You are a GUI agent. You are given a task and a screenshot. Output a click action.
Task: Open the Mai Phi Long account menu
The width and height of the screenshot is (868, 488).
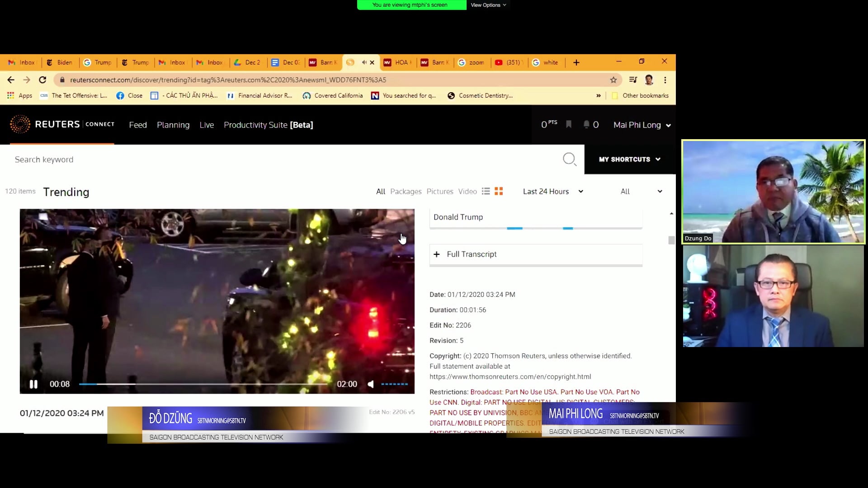point(642,125)
